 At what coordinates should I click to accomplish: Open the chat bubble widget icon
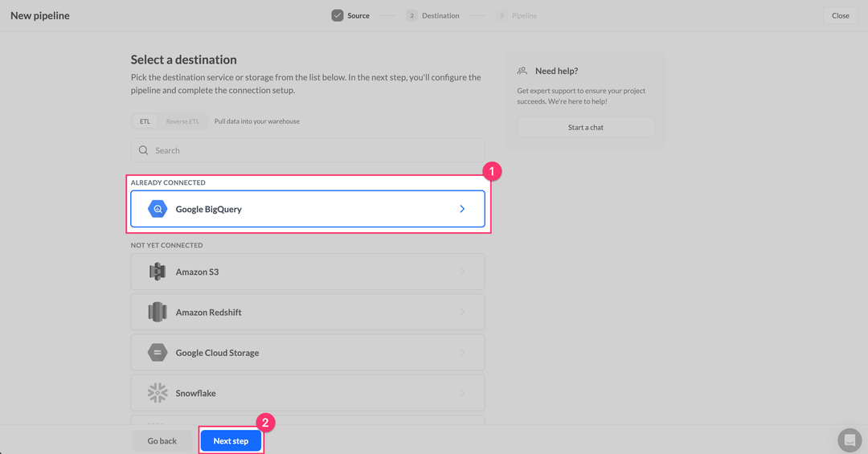point(850,440)
